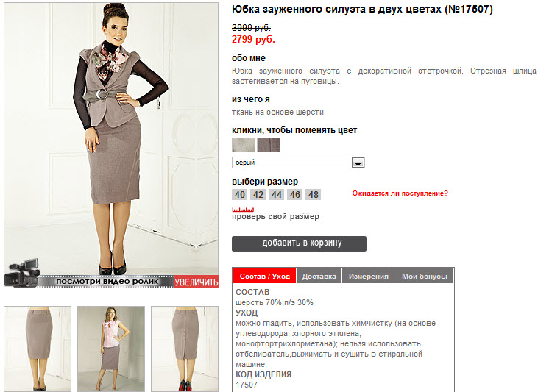Image resolution: width=538 pixels, height=392 pixels.
Task: Select size 46
Action: (x=294, y=195)
